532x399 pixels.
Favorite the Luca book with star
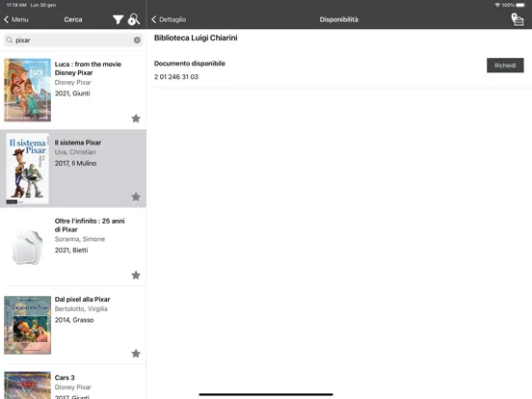[x=136, y=119]
